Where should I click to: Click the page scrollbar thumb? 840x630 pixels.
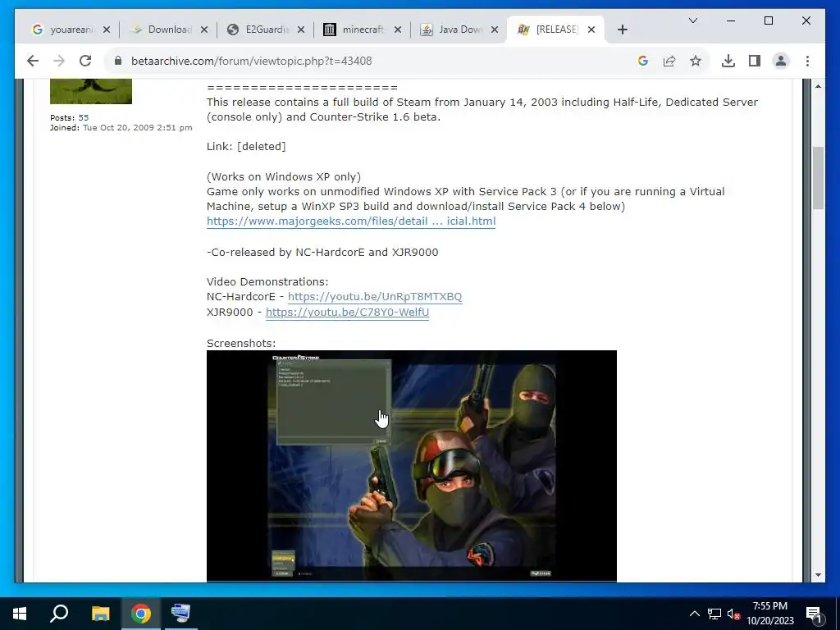pos(818,178)
